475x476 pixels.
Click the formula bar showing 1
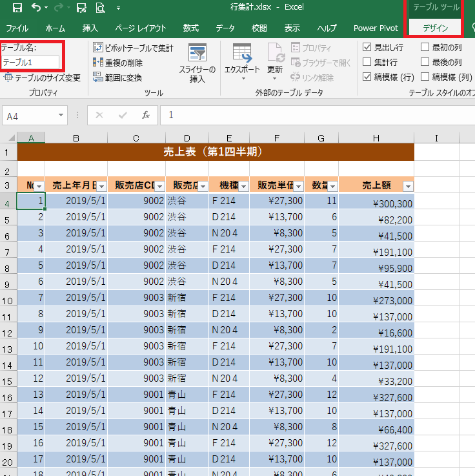coord(318,115)
